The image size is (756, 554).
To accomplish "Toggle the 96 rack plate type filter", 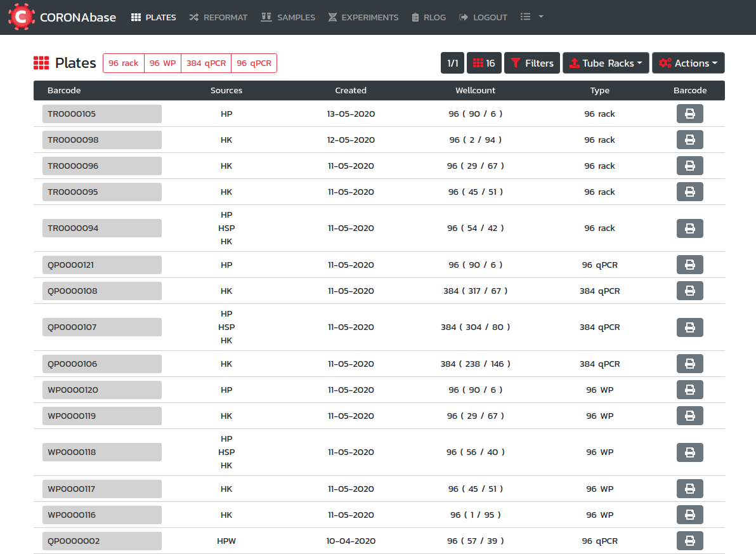I will pos(123,63).
